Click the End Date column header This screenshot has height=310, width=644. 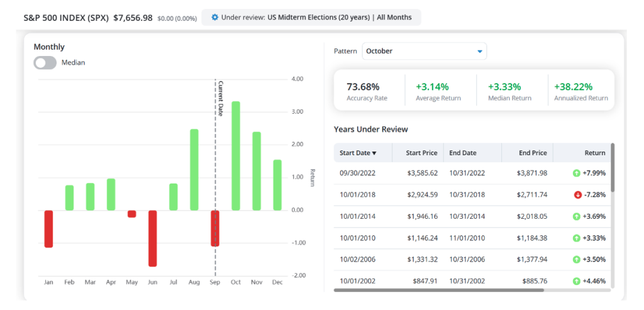pyautogui.click(x=463, y=153)
